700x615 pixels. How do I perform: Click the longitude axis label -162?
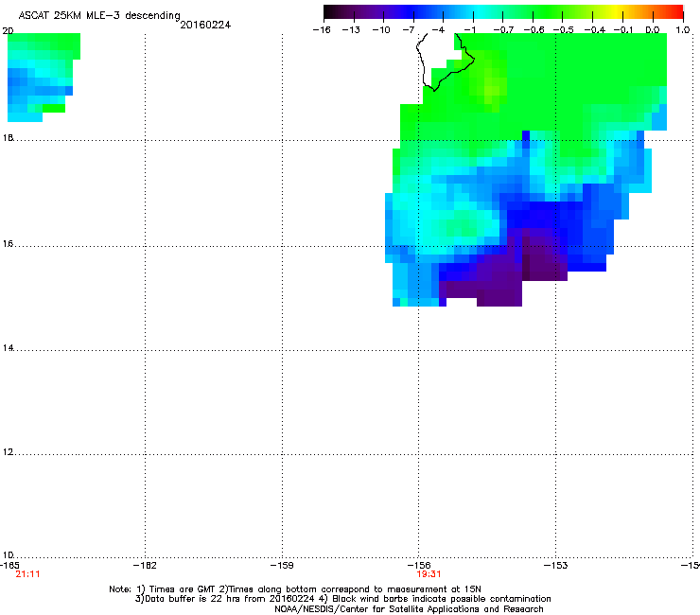(x=145, y=565)
